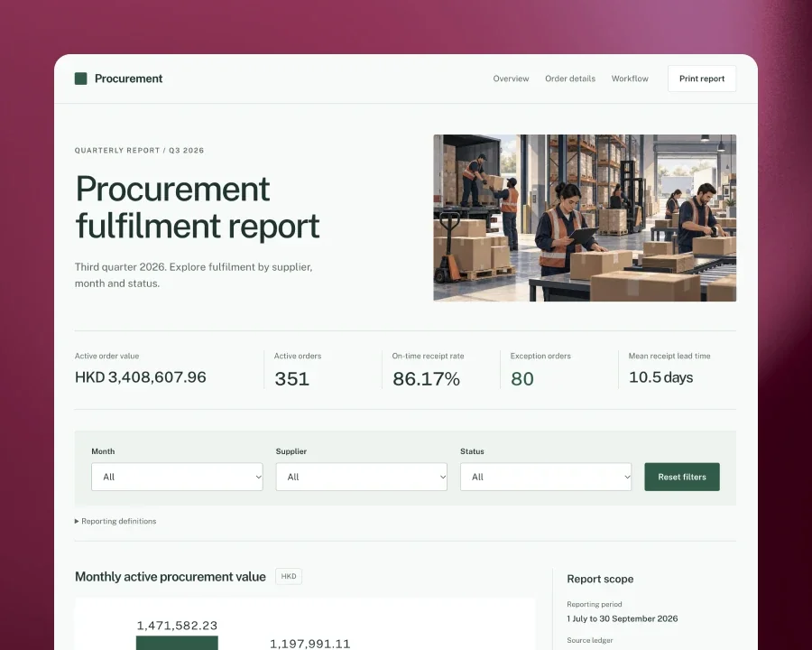Open the Overview nav link
812x650 pixels.
point(511,79)
